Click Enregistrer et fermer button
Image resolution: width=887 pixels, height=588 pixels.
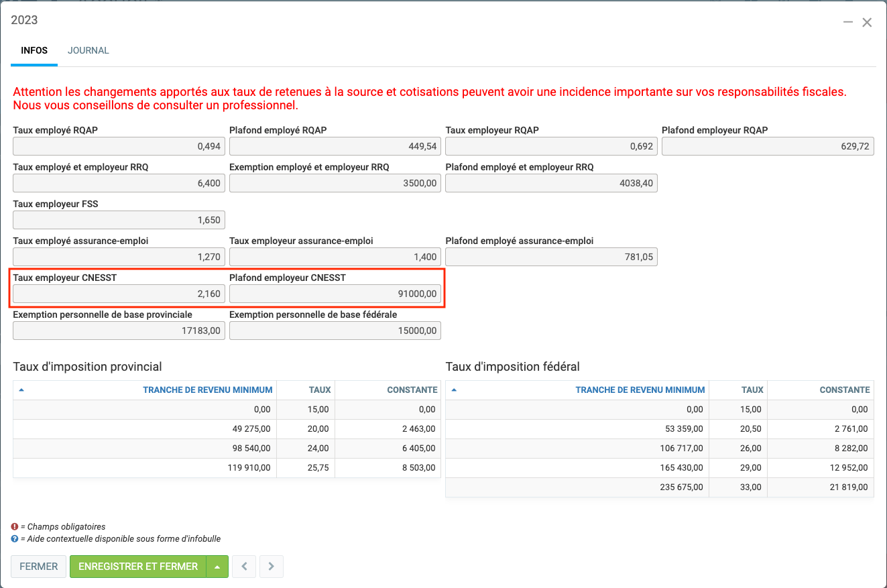click(138, 567)
